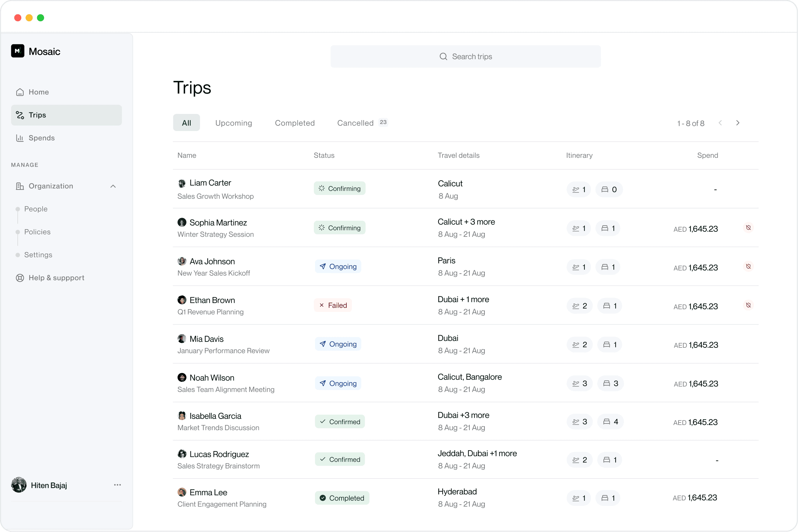798x532 pixels.
Task: Switch to the Cancelled tab
Action: pyautogui.click(x=355, y=123)
